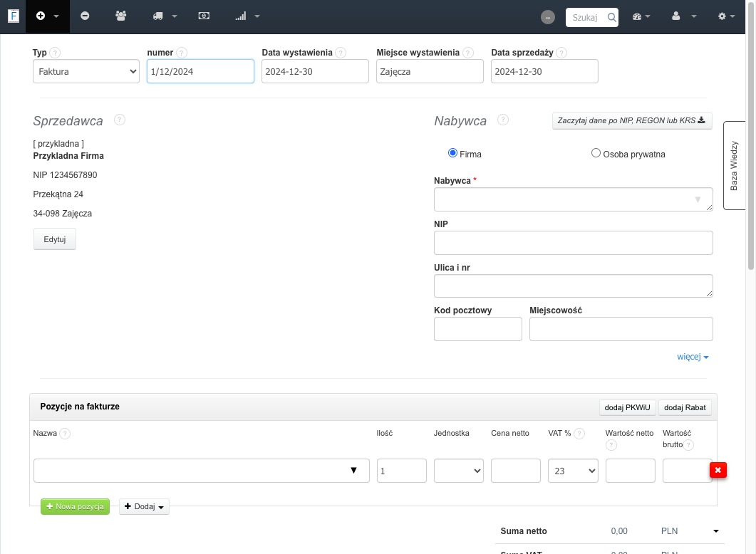Show help for Wartość netto column
Viewport: 756px width, 554px height.
[x=611, y=445]
